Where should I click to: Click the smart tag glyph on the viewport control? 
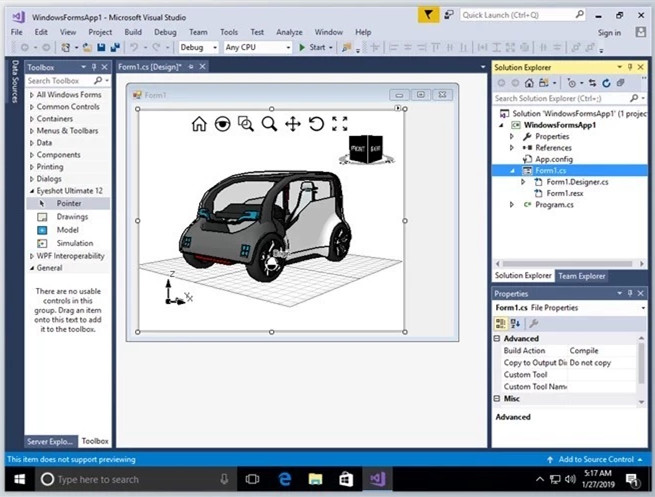398,108
